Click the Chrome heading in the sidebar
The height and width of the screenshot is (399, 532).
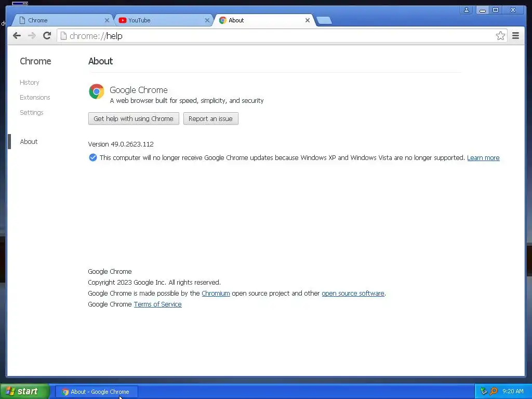pos(36,61)
